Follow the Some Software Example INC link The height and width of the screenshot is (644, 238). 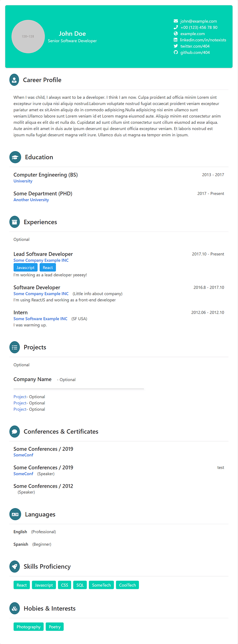click(x=40, y=319)
